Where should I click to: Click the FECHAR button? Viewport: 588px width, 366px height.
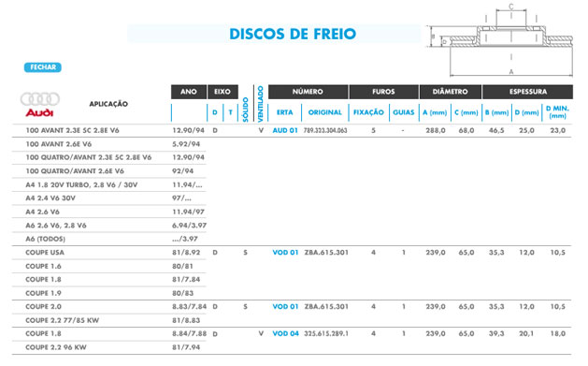coord(43,67)
